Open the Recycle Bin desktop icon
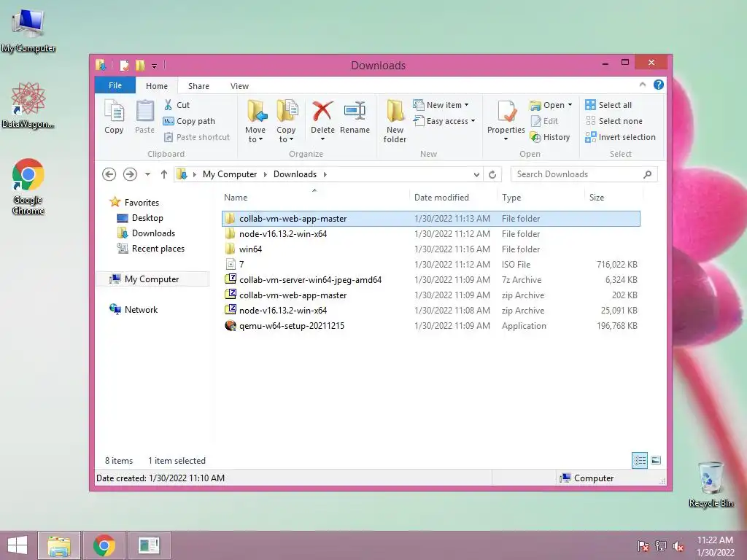747x560 pixels. point(711,484)
